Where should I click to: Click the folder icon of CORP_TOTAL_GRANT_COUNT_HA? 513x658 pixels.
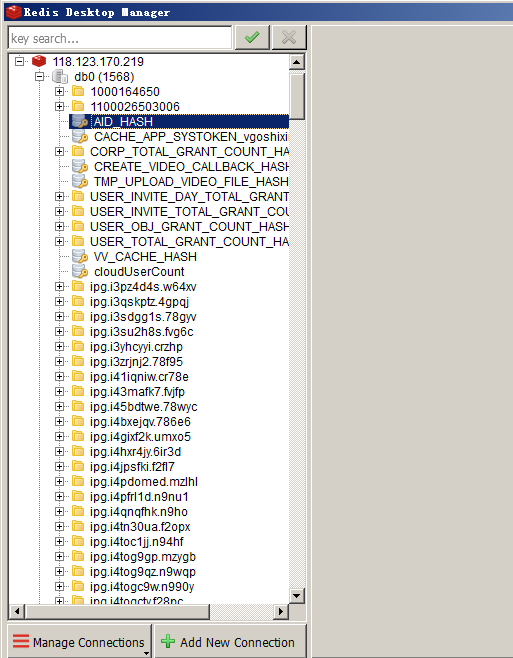[78, 151]
